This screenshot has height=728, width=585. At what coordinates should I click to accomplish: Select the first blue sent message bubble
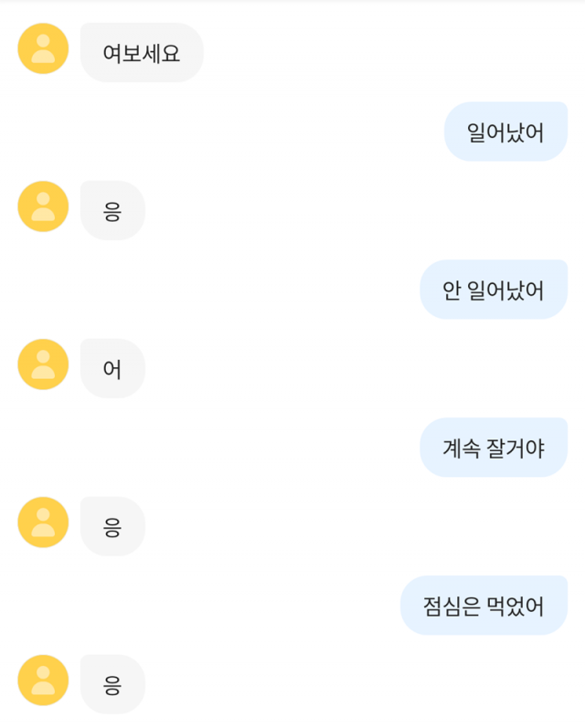click(505, 132)
